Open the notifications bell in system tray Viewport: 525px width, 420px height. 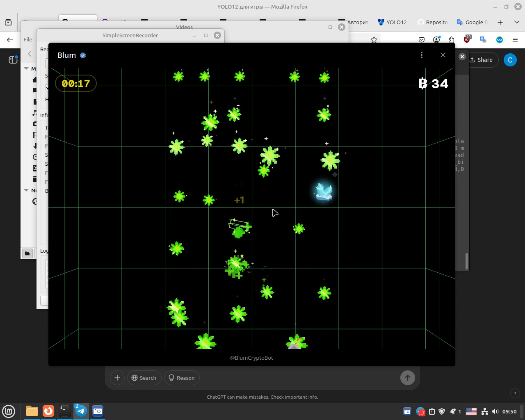click(453, 411)
